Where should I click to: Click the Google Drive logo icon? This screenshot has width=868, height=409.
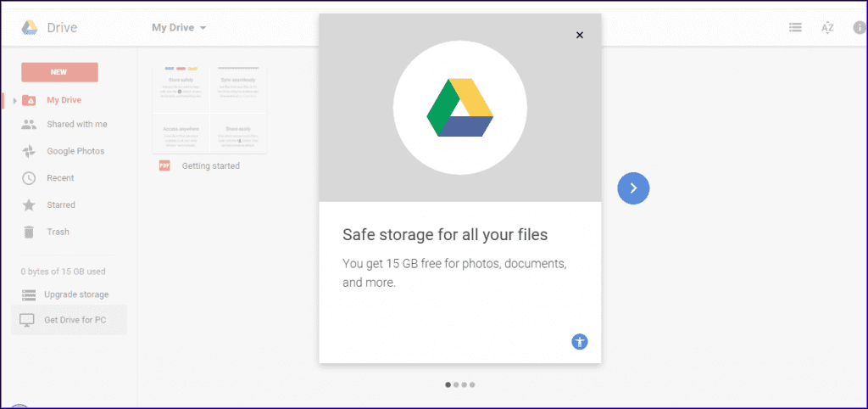pyautogui.click(x=30, y=28)
